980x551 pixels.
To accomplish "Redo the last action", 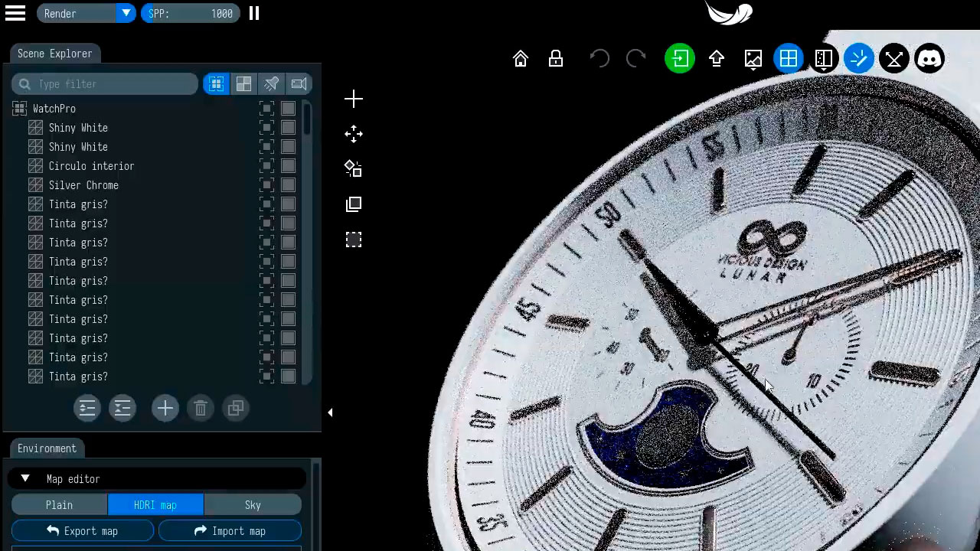I will [636, 59].
